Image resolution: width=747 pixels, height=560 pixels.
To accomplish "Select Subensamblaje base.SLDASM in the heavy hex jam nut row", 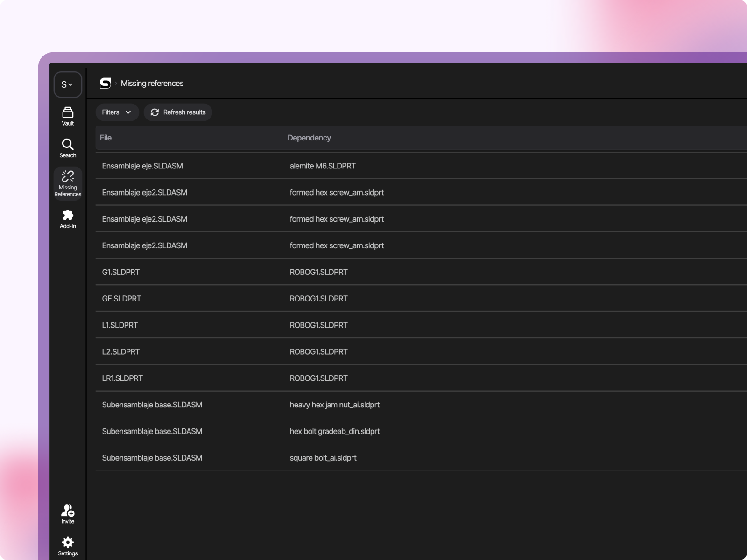I will [152, 405].
